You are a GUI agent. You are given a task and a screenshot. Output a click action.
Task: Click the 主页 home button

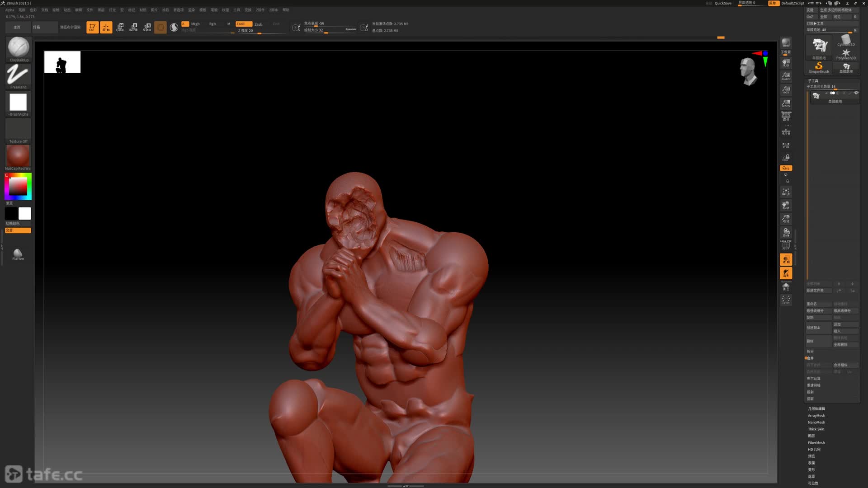coord(17,27)
